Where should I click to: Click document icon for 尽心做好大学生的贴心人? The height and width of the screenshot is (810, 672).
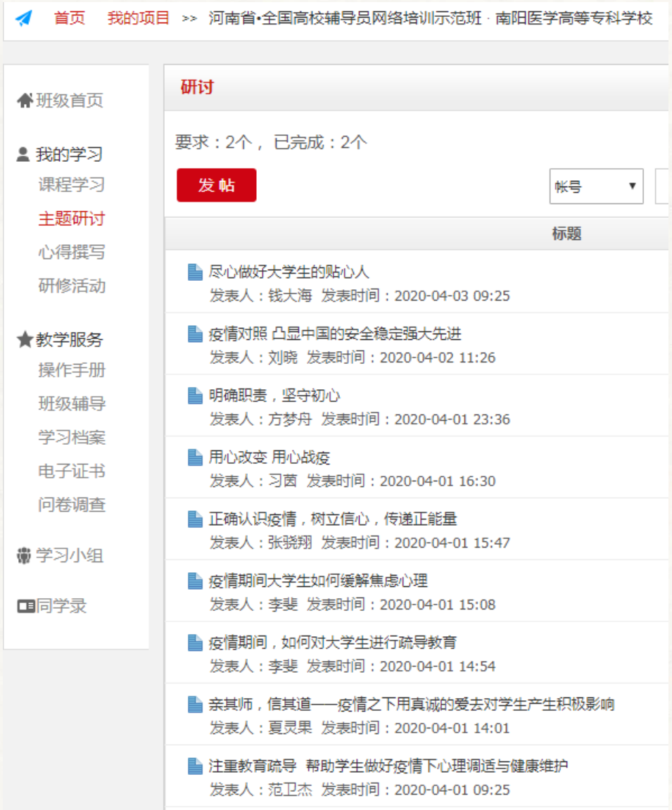(196, 272)
